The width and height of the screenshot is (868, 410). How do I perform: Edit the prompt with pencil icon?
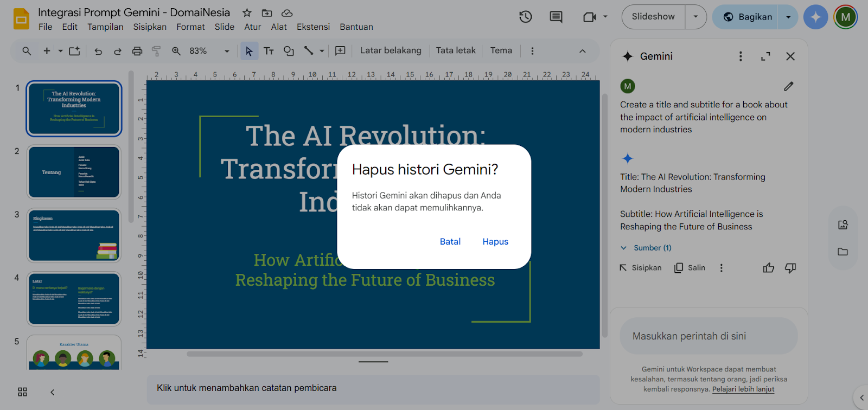[x=788, y=86]
